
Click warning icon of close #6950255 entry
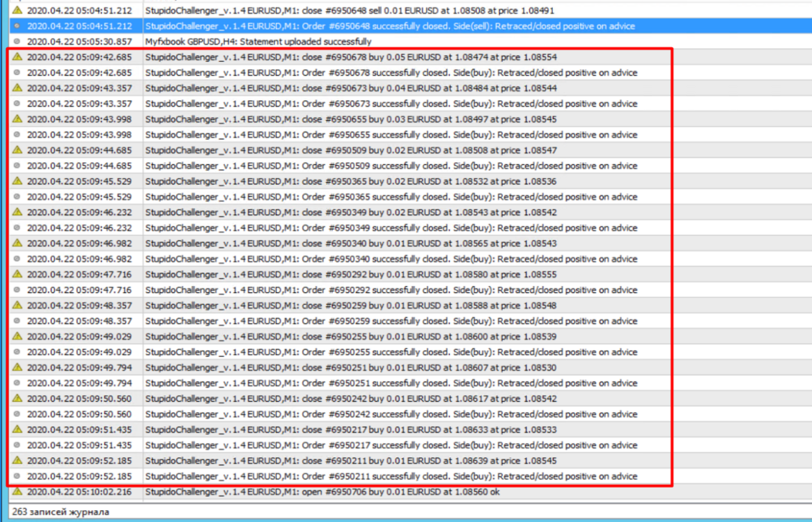(17, 336)
